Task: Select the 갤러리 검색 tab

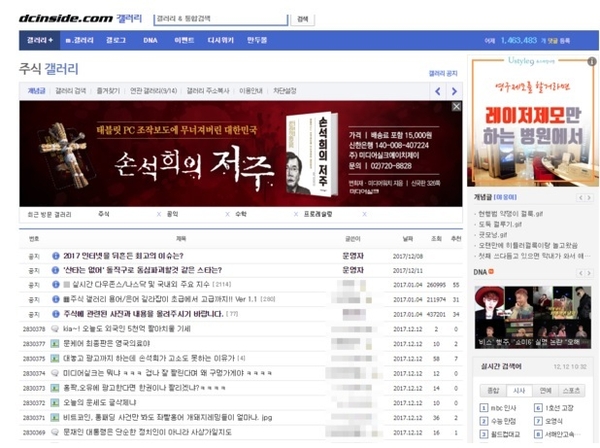Action: (70, 91)
